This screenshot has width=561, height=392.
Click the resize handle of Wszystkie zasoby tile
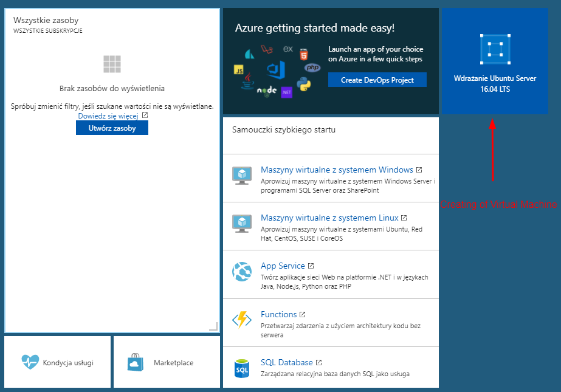click(x=213, y=326)
